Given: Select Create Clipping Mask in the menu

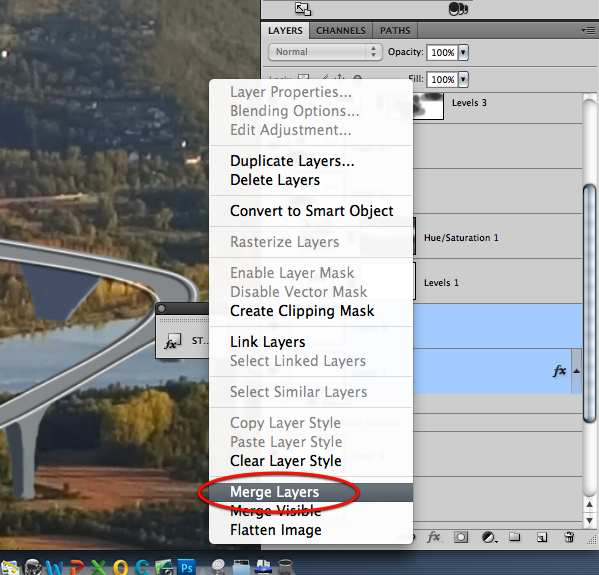Looking at the screenshot, I should point(311,311).
